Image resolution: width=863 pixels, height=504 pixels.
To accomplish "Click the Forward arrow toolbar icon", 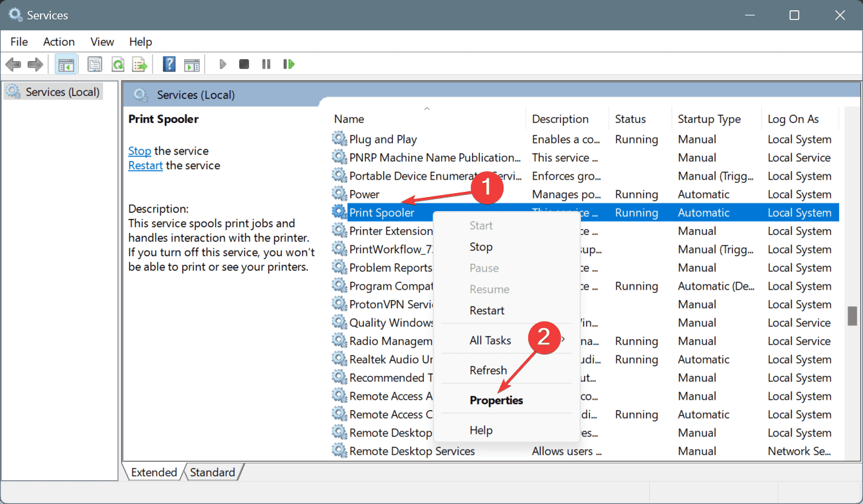I will 35,64.
